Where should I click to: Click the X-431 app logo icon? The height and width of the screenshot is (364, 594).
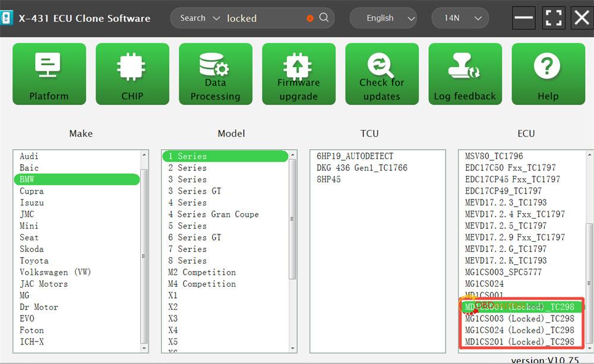6,18
